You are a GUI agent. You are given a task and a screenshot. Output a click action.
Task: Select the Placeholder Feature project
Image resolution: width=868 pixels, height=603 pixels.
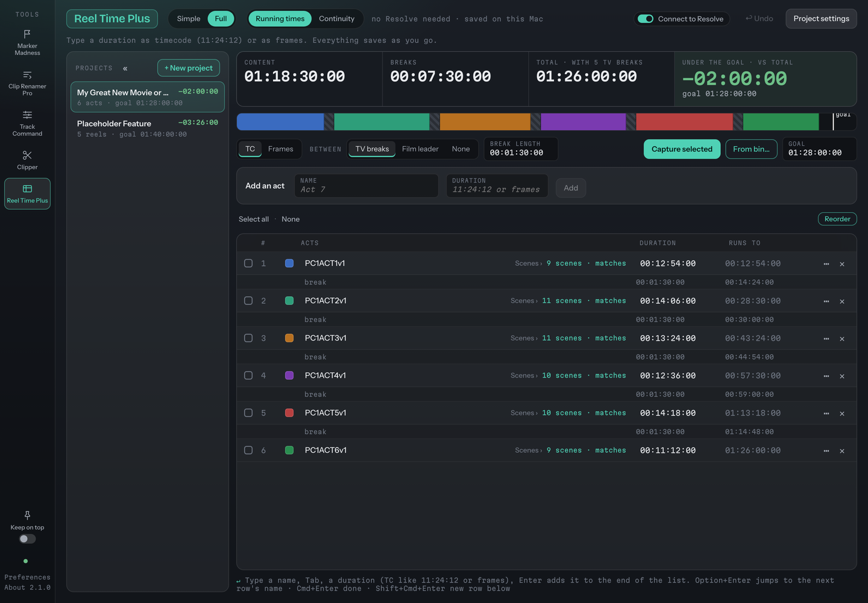148,128
